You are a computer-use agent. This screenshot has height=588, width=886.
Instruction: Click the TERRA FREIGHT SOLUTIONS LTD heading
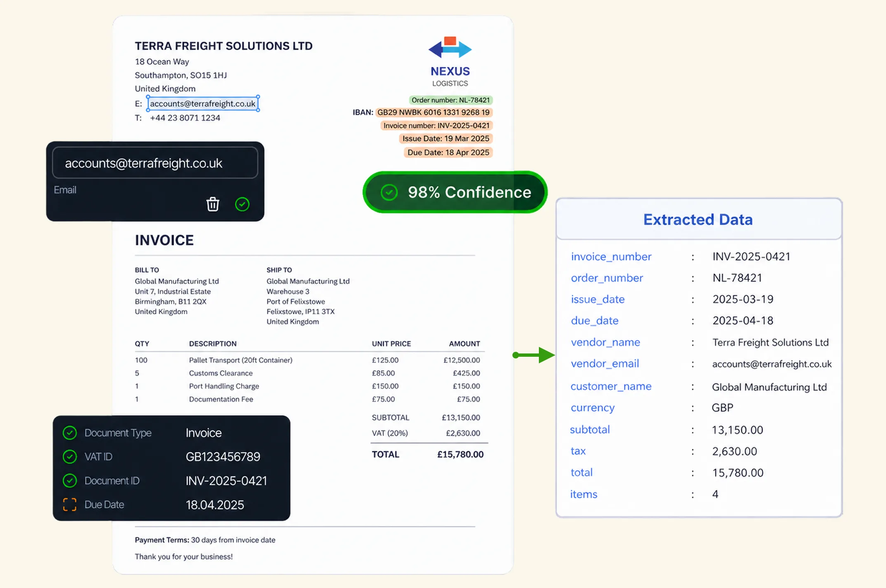pos(224,46)
